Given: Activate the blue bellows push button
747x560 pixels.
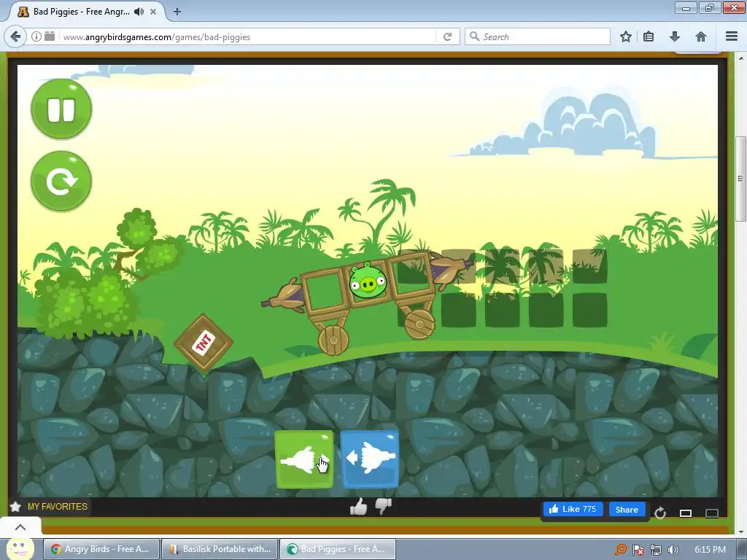Looking at the screenshot, I should 370,459.
